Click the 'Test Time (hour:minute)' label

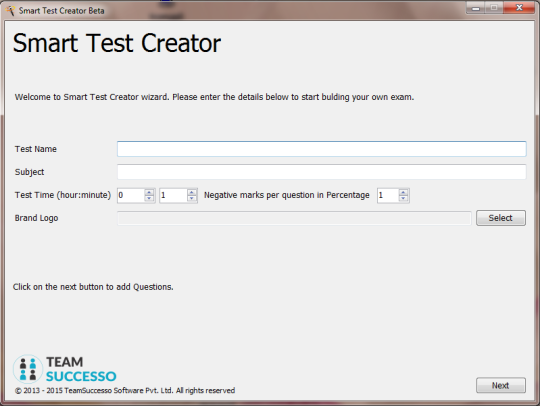63,195
